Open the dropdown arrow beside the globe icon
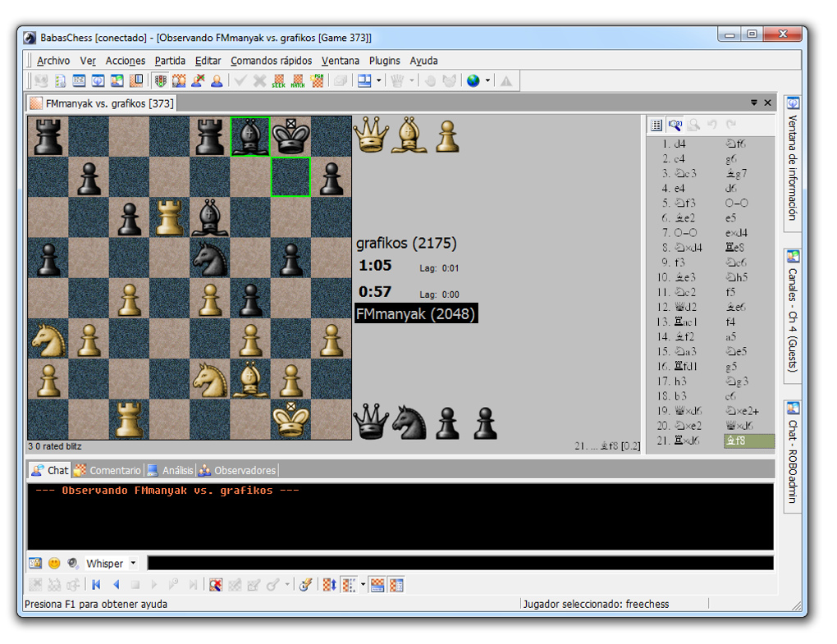 pos(487,81)
